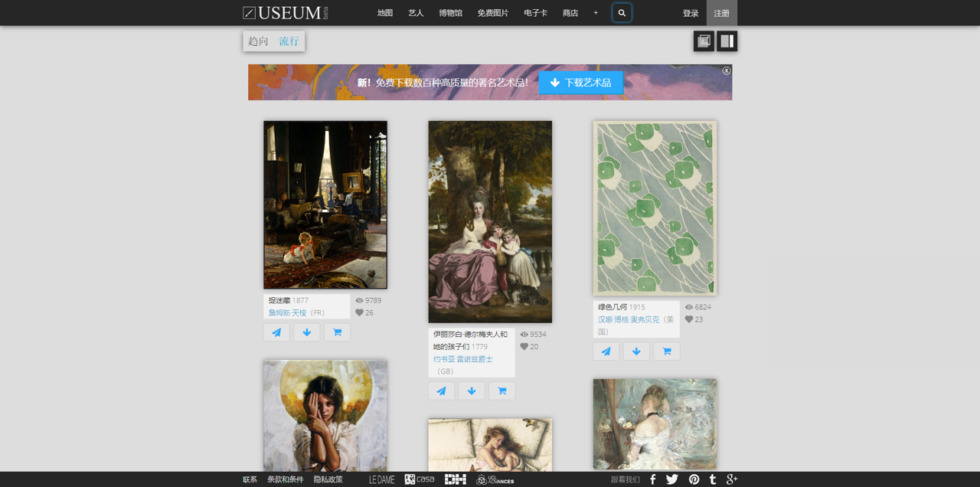
Task: Open the search icon in navbar
Action: click(622, 13)
